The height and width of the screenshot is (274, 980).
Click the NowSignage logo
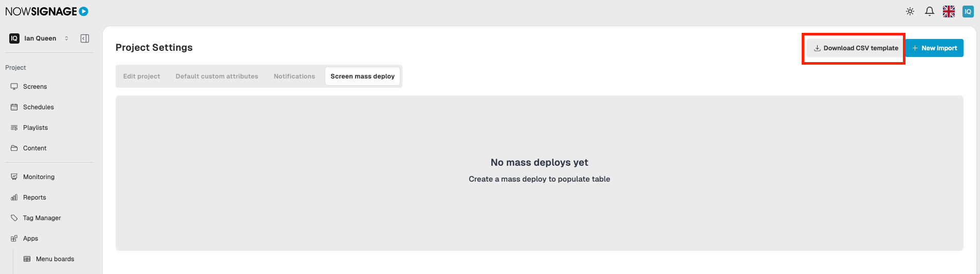pyautogui.click(x=47, y=11)
